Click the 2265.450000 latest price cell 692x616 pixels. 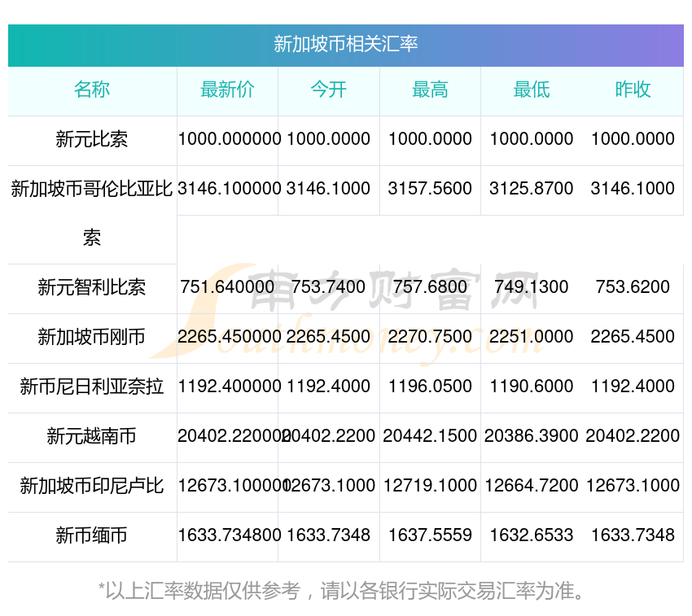click(230, 337)
